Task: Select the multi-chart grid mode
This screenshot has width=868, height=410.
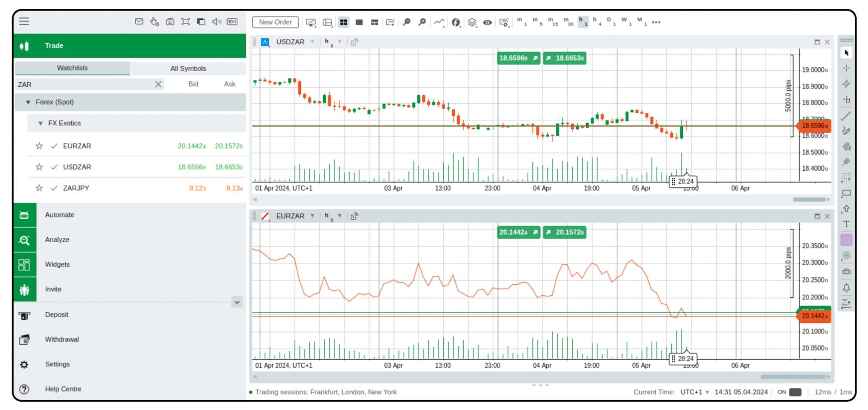Action: click(344, 22)
